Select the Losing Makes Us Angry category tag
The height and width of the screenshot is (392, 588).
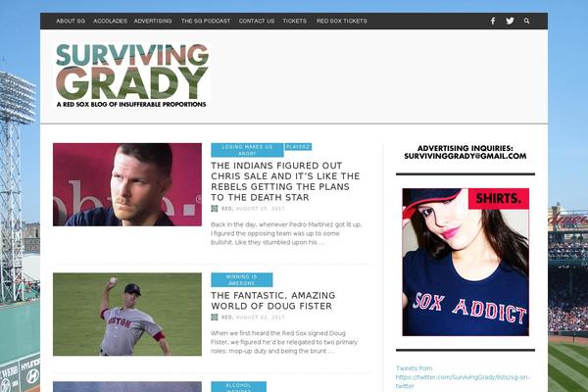(x=248, y=150)
